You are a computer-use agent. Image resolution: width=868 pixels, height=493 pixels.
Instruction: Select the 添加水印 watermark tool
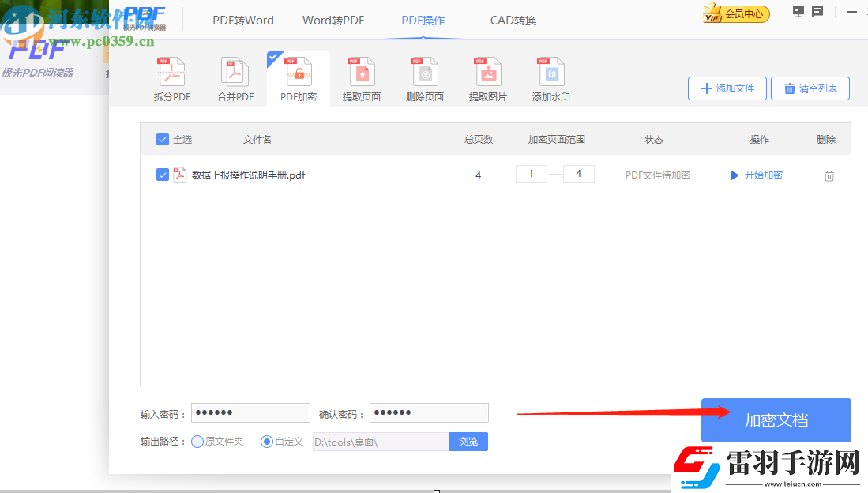pos(550,80)
